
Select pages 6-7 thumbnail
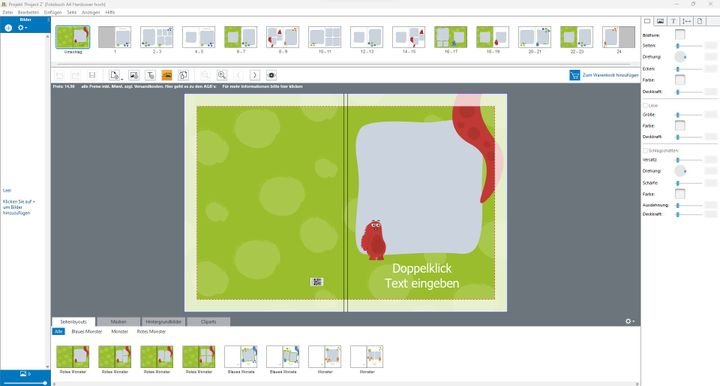point(241,37)
